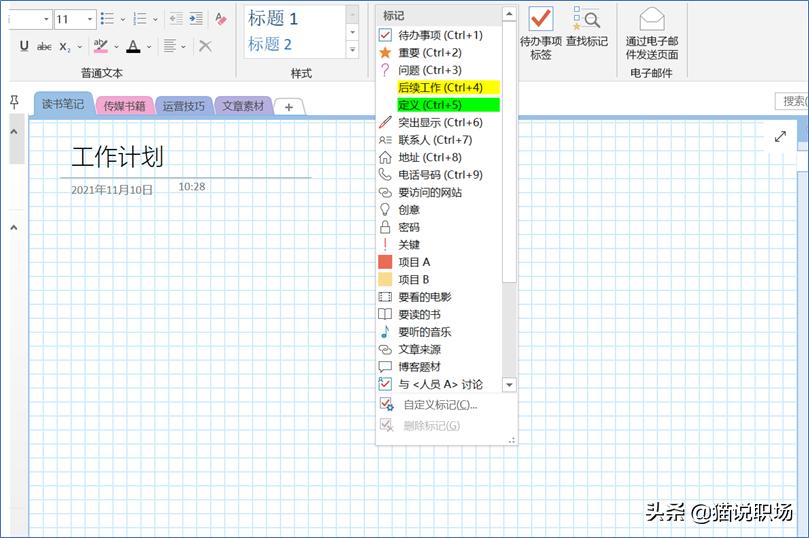Open font color dropdown arrow
Image resolution: width=809 pixels, height=538 pixels.
click(x=149, y=47)
